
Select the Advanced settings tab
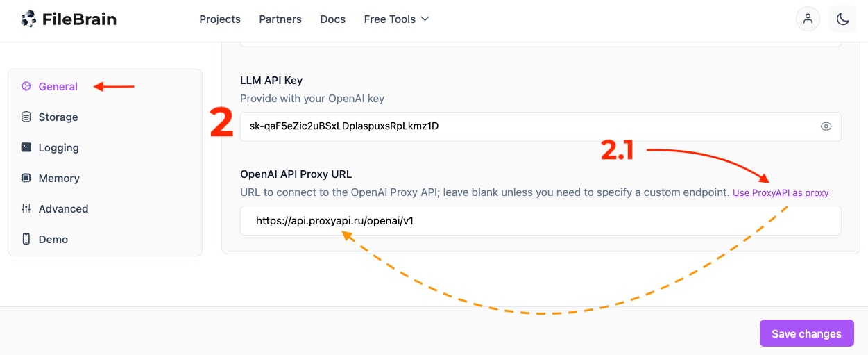tap(63, 209)
